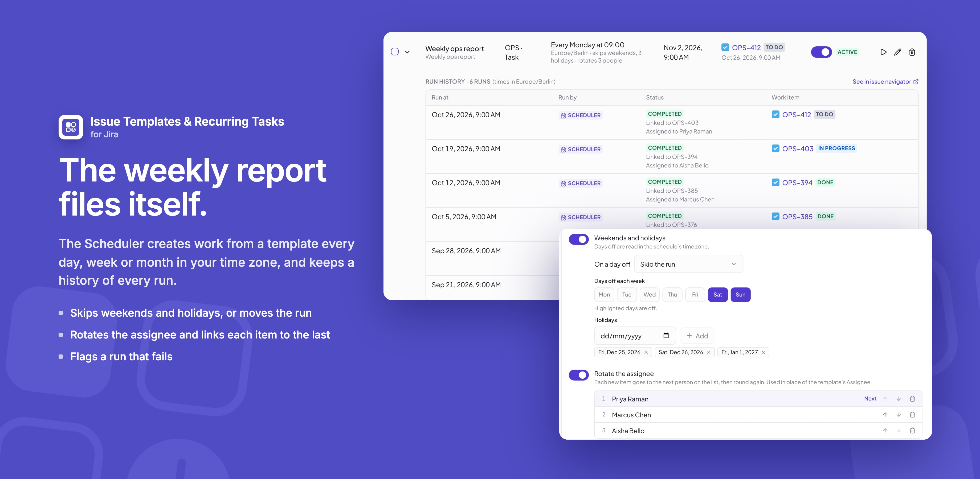Move Aisha Bello up in rotation
Screen dimensions: 980x479
click(885, 431)
